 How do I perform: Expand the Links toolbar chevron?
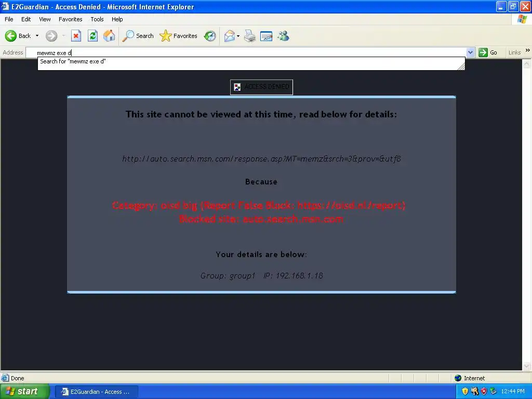(x=528, y=50)
